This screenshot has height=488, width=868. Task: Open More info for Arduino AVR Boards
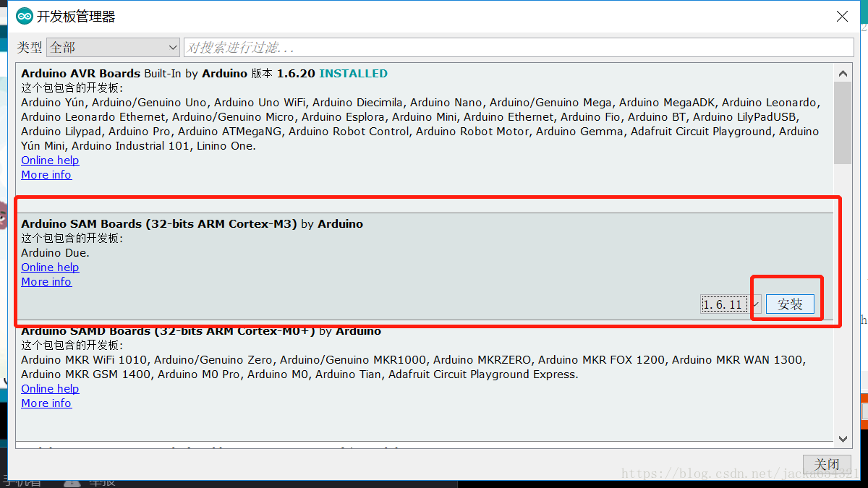[46, 175]
